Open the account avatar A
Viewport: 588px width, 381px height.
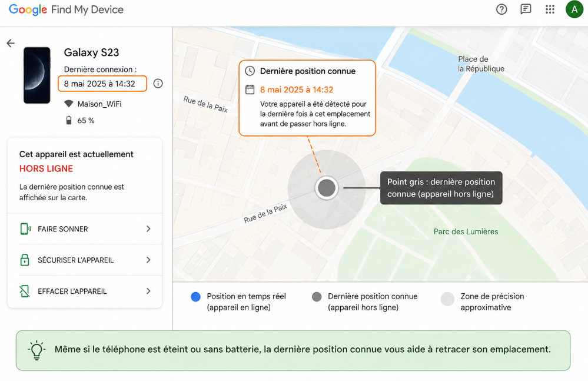(x=574, y=9)
